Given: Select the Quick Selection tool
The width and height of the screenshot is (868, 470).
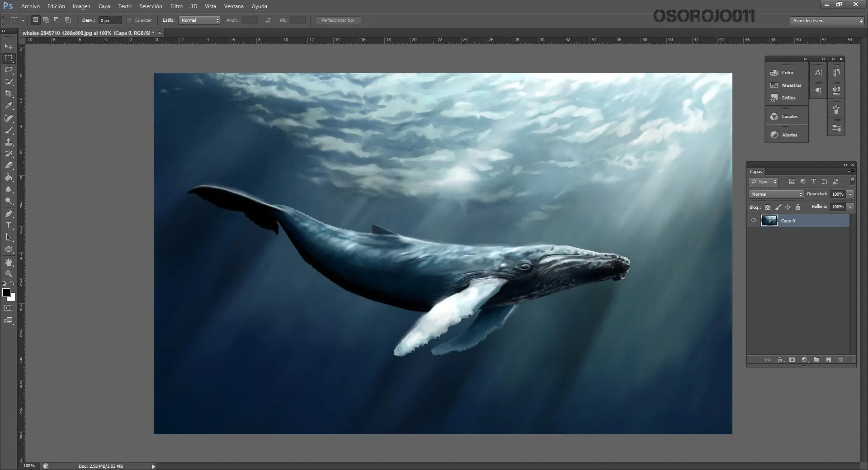Looking at the screenshot, I should (x=9, y=82).
